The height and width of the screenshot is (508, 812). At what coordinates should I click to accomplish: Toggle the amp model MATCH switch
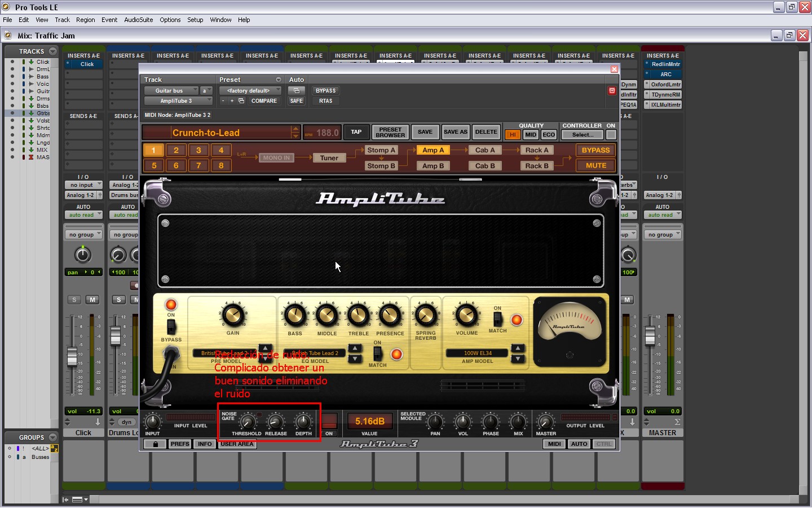497,319
